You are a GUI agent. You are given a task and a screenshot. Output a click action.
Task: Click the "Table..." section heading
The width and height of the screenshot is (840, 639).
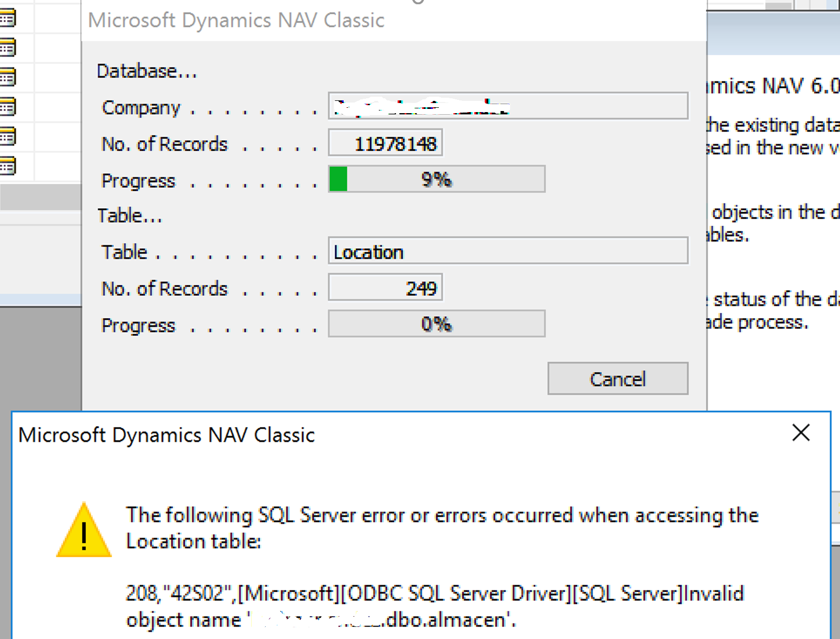coord(130,216)
